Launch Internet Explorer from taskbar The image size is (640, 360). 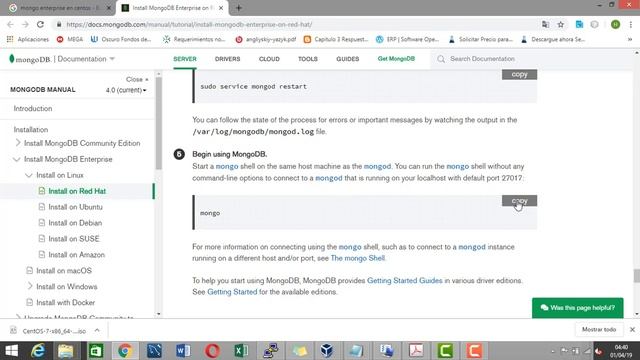[38, 351]
